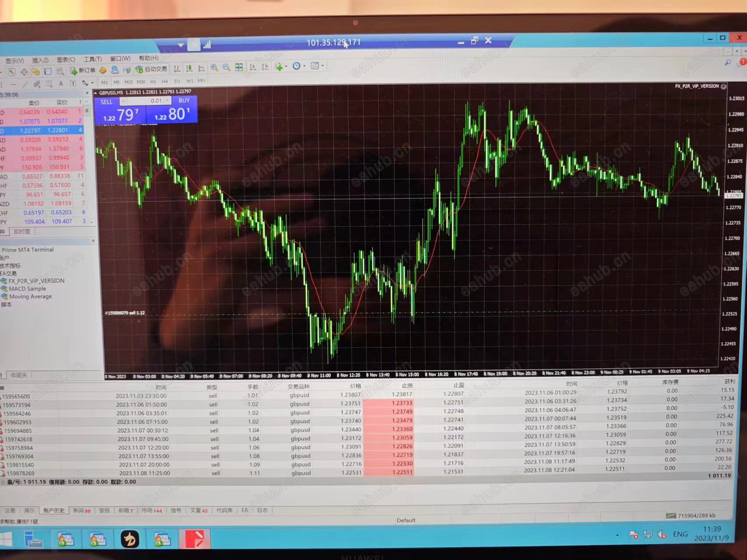Open the 帮助(H) help menu
Screen dimensions: 747x560
[x=149, y=58]
